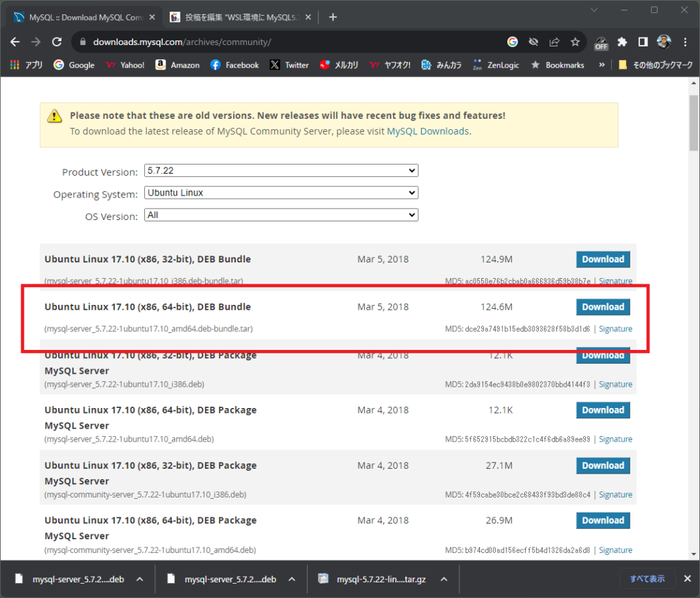Open the Yahoo! bookmark
Image resolution: width=700 pixels, height=598 pixels.
coord(125,65)
